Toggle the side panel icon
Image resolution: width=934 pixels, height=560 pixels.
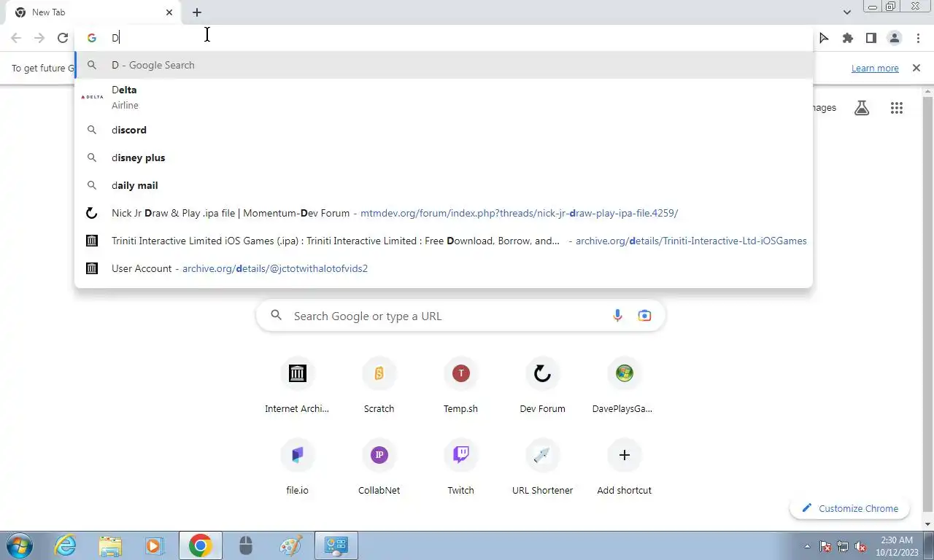[871, 38]
